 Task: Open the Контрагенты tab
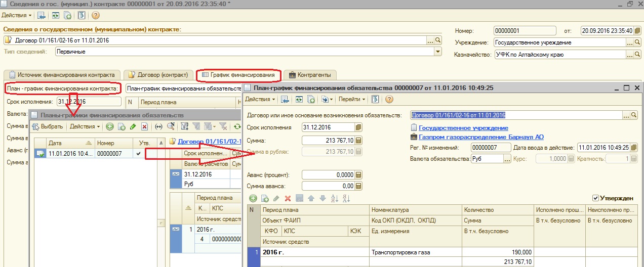click(309, 75)
